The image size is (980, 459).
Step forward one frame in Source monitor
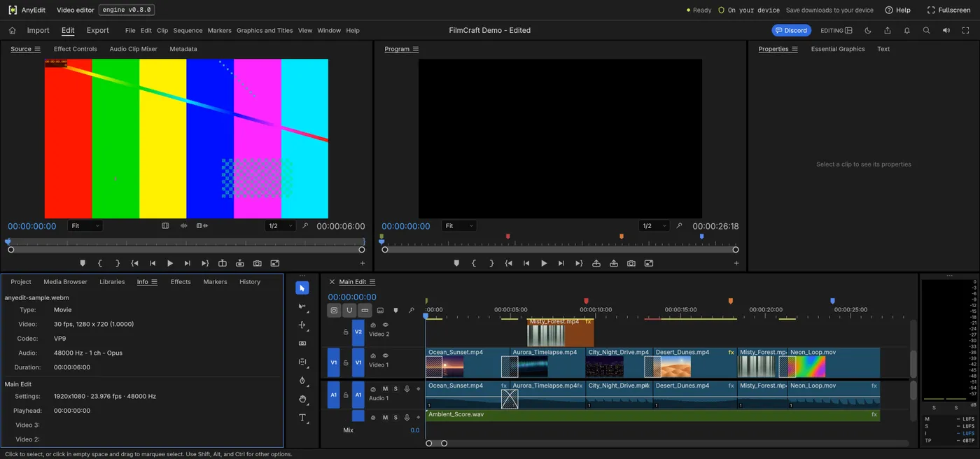click(x=187, y=263)
